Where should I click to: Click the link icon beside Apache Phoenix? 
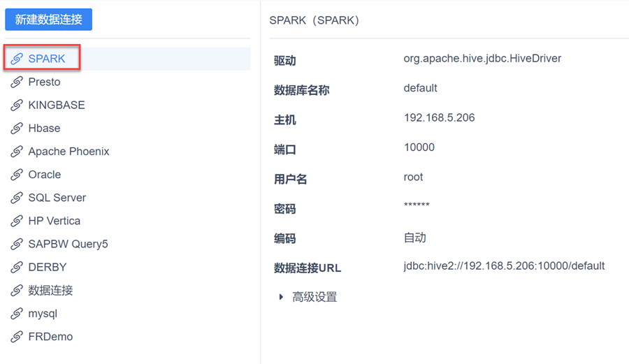point(17,151)
